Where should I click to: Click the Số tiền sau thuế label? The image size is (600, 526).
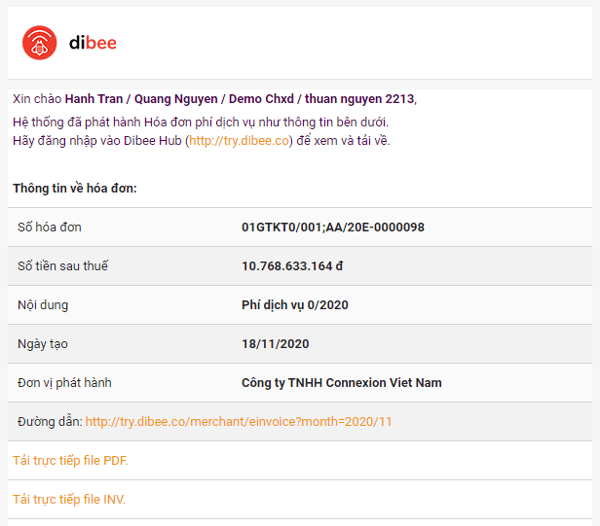(63, 266)
